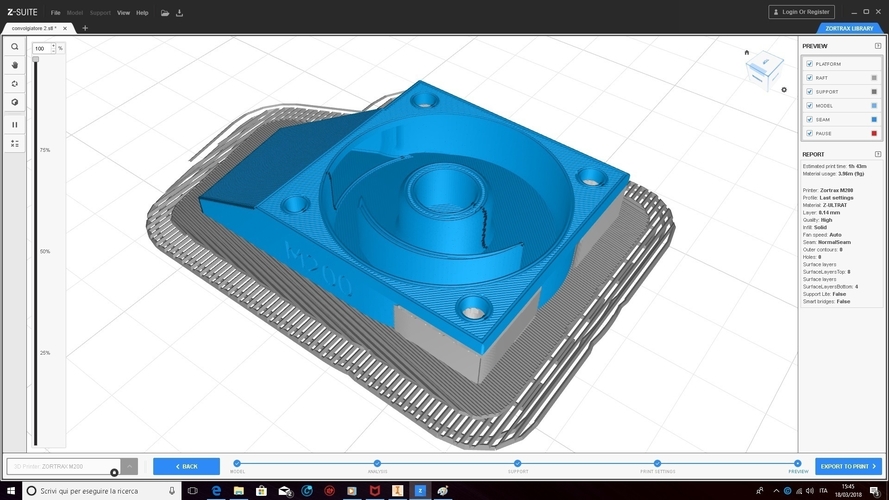
Task: Open Task View on the taskbar
Action: tap(193, 490)
